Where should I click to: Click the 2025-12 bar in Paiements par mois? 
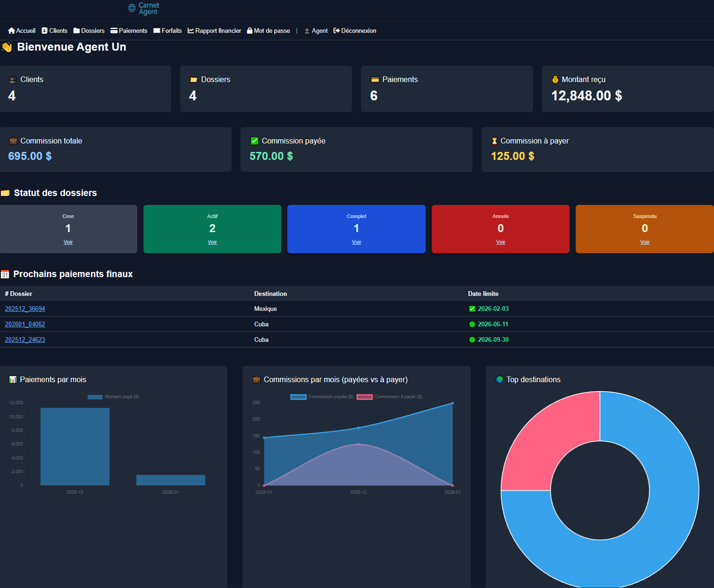coord(75,446)
